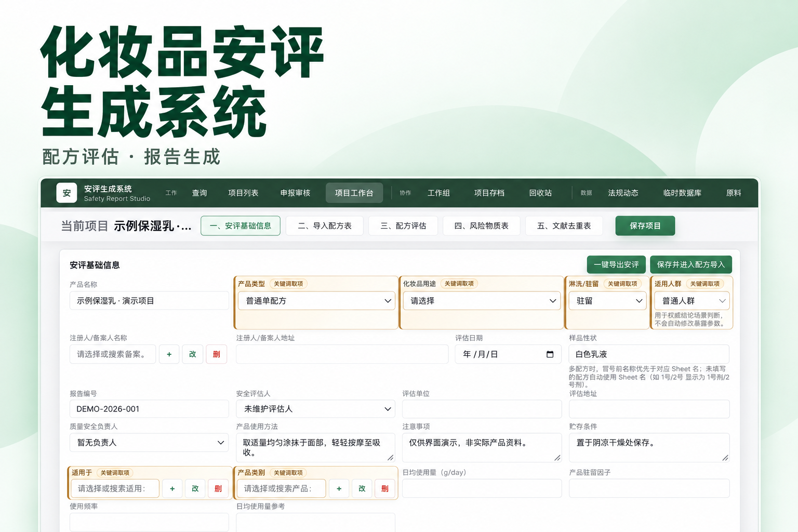This screenshot has width=798, height=532.
Task: Click the project title 示例保湿乳
Action: pyautogui.click(x=153, y=226)
